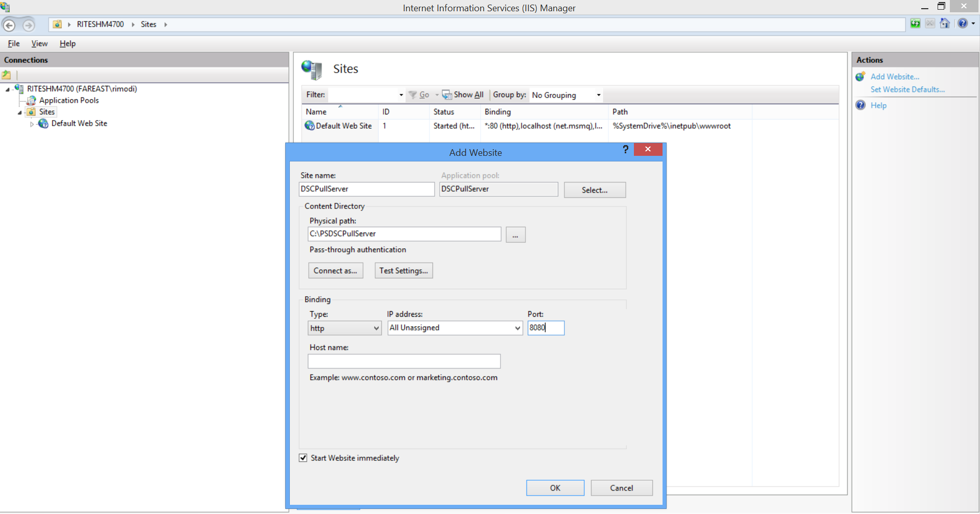The image size is (980, 514).
Task: Click the create new connection icon
Action: point(7,75)
